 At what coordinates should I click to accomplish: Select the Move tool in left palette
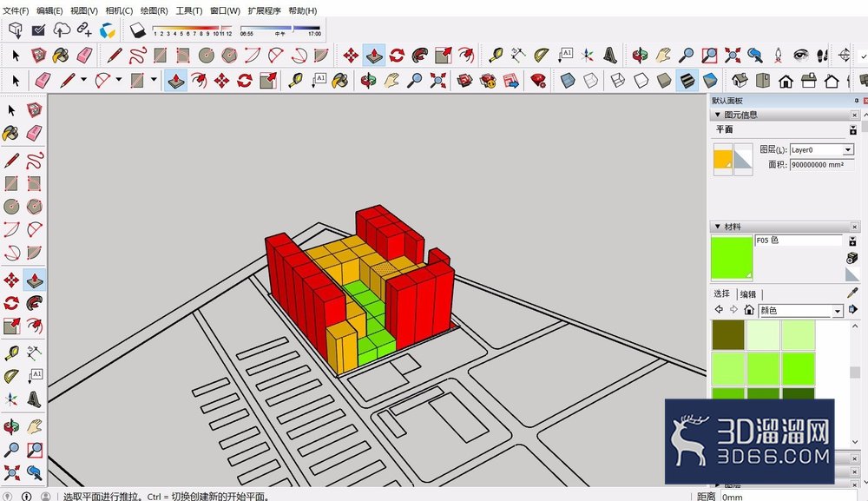[x=11, y=280]
